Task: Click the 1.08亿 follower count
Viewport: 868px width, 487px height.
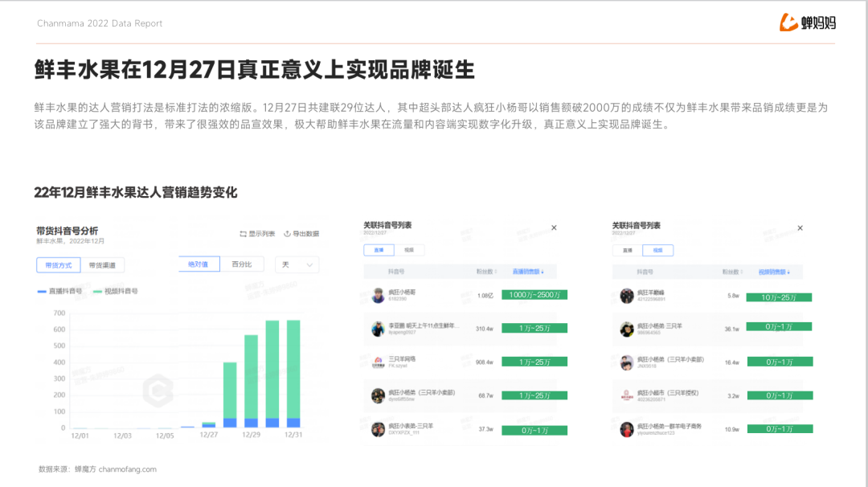Action: tap(485, 296)
